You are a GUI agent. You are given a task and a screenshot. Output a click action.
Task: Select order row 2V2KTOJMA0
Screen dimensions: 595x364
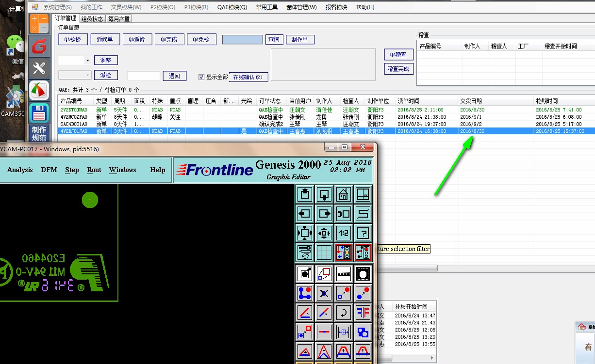pyautogui.click(x=326, y=110)
